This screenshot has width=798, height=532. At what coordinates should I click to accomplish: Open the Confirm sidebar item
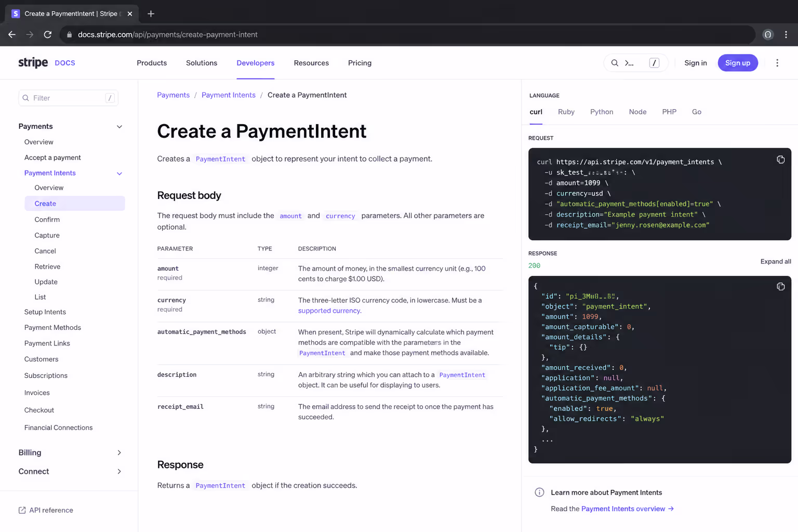tap(47, 220)
